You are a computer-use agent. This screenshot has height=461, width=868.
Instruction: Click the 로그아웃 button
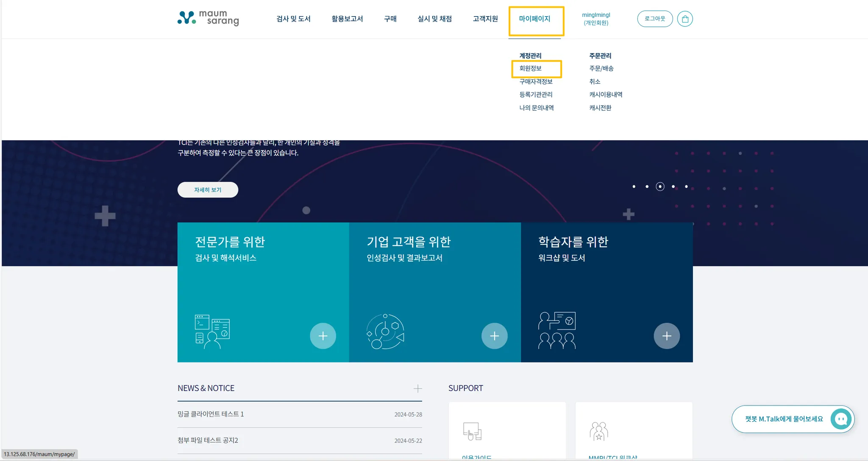(654, 19)
